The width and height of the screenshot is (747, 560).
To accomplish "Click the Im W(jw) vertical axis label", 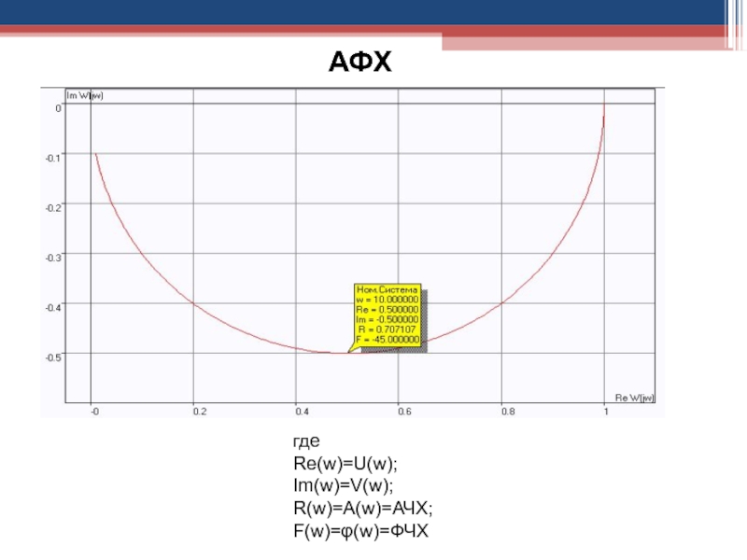I will click(84, 95).
